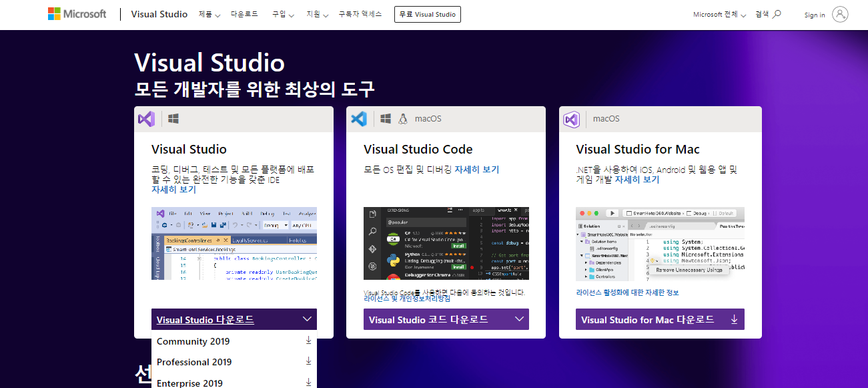
Task: Click the Windows icon in Visual Studio card
Action: click(173, 119)
